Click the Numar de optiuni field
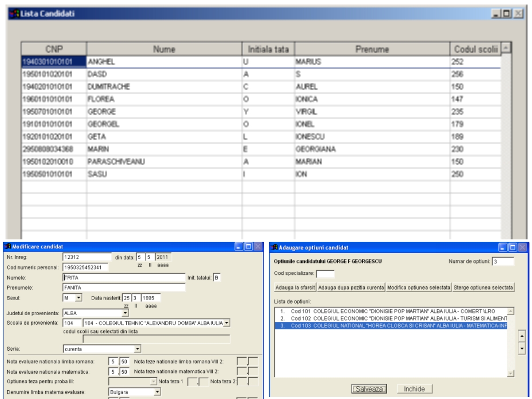The width and height of the screenshot is (532, 399). tap(503, 261)
